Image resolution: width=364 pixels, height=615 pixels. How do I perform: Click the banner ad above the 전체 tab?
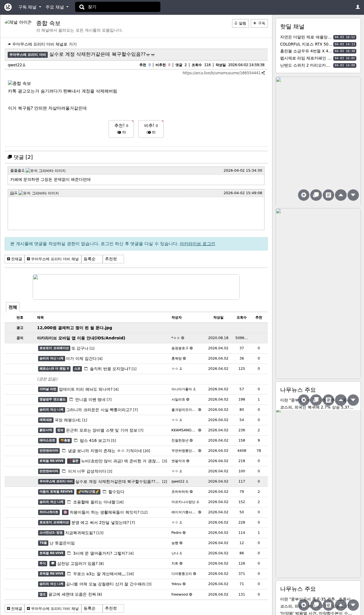tap(136, 287)
